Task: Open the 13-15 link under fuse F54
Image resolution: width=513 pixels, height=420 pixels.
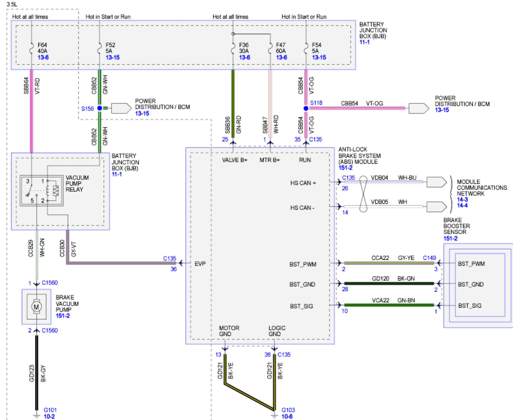Action: [319, 57]
